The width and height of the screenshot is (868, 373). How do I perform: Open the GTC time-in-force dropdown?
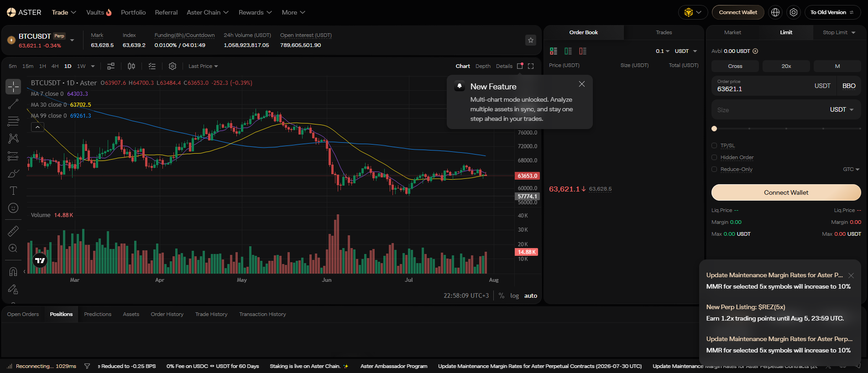tap(851, 169)
